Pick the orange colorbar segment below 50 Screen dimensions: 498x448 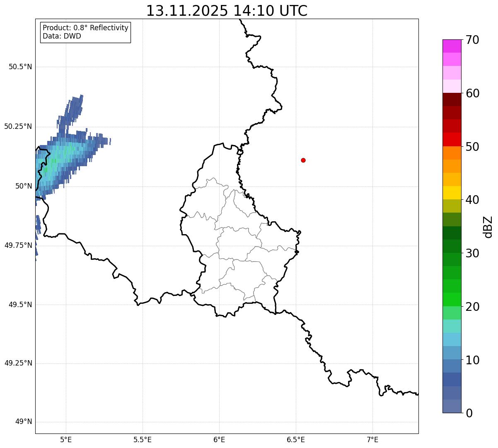(452, 153)
